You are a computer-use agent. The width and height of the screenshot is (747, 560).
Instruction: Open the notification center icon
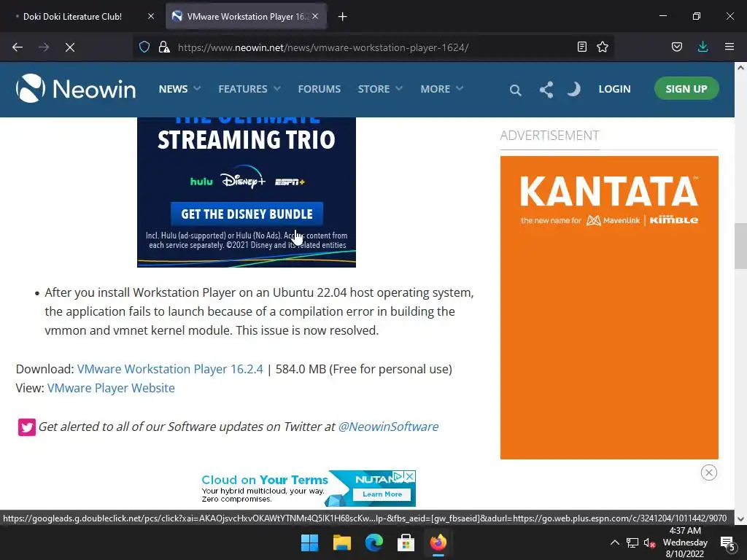[727, 542]
